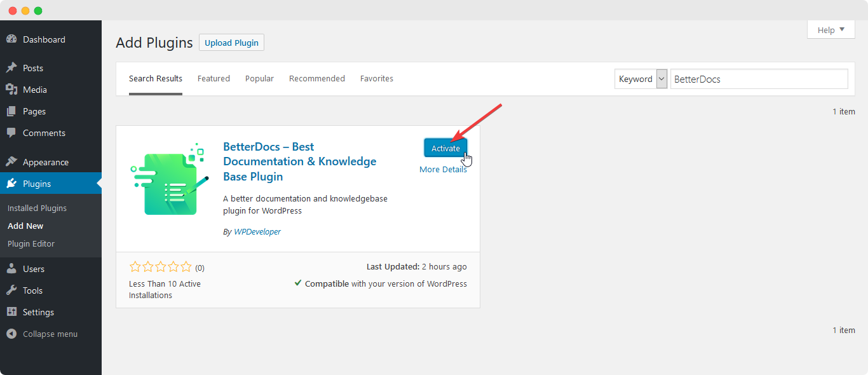868x375 pixels.
Task: Switch to the Favorites tab
Action: [x=377, y=79]
